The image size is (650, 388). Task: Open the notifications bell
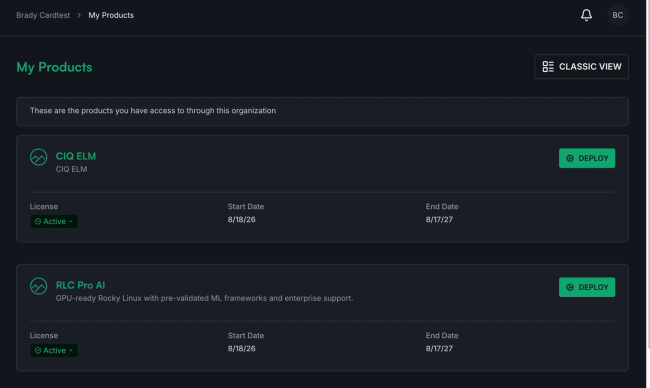(x=586, y=15)
